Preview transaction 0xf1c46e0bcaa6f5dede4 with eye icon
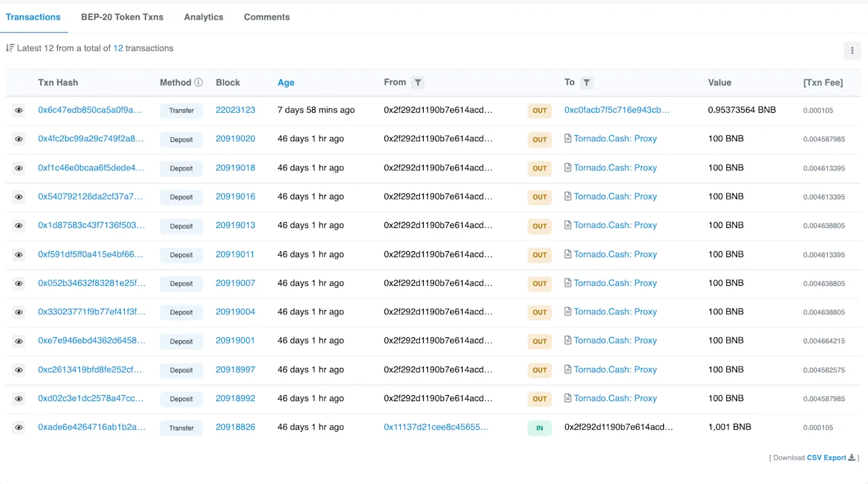The height and width of the screenshot is (484, 868). pyautogui.click(x=19, y=168)
